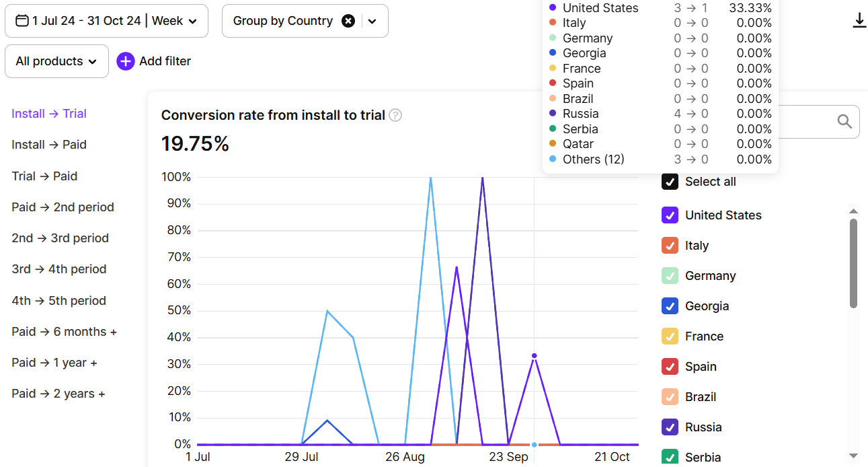Expand the Group by Country dropdown

pyautogui.click(x=372, y=21)
